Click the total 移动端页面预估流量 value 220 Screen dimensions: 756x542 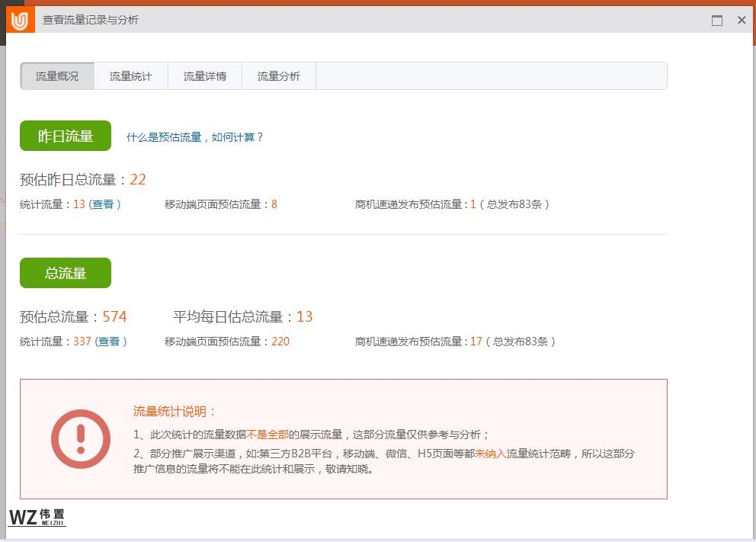280,342
